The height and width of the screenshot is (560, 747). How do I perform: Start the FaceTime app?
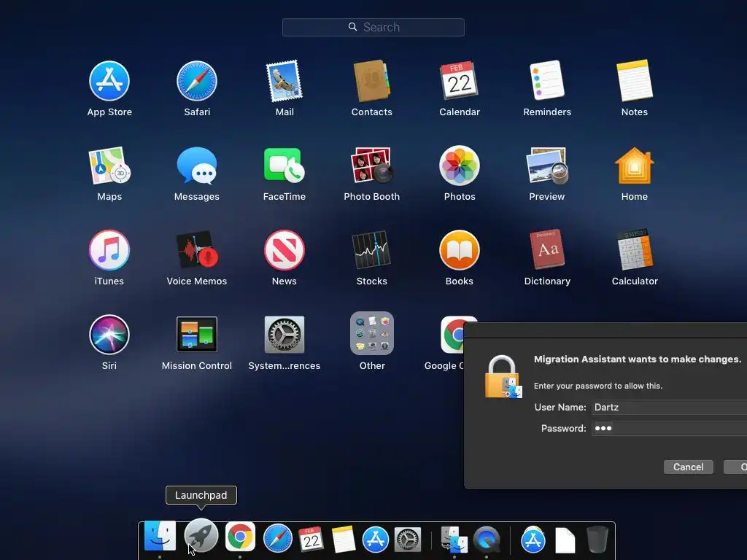(x=285, y=166)
